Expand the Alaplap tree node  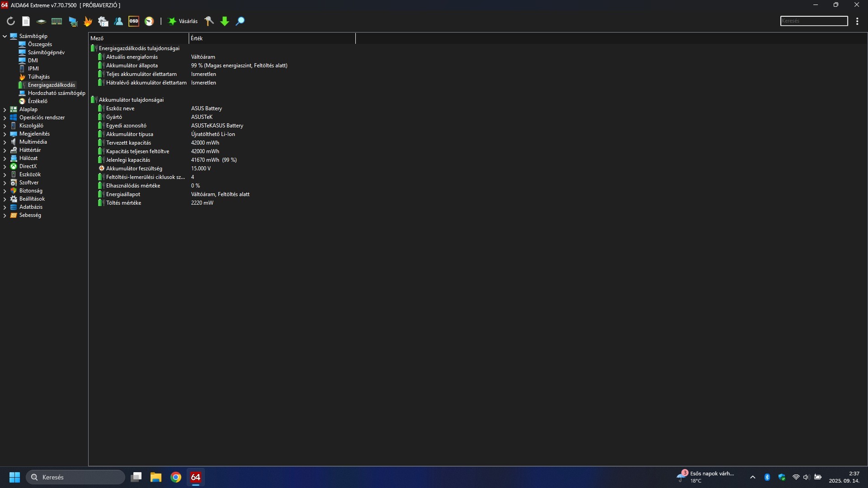point(5,109)
